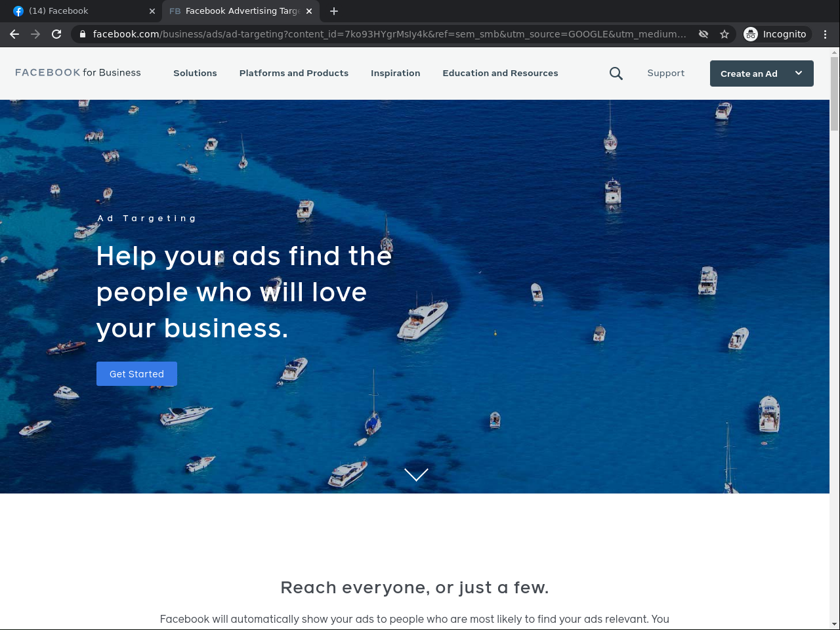Click the down chevron below the hero
Screen dimensions: 840x630
coord(416,474)
